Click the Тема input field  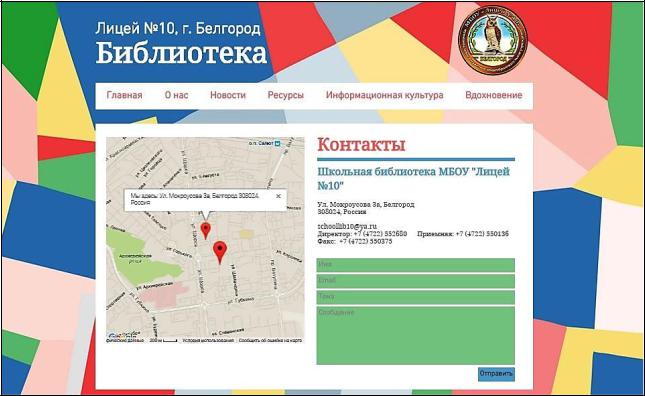(415, 297)
